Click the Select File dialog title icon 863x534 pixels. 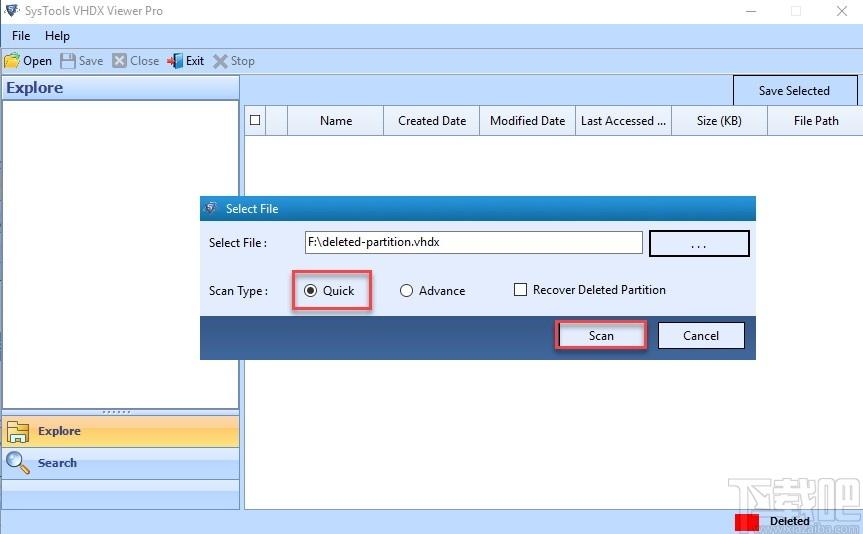[x=211, y=209]
